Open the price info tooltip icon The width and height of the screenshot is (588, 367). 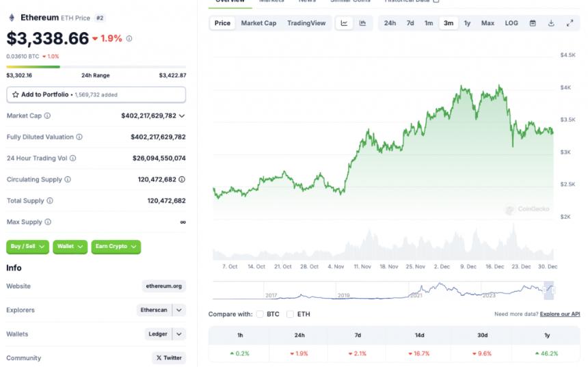129,38
